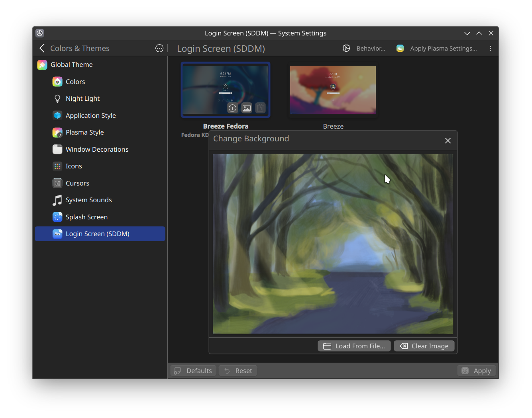
Task: Go to Splash Screen settings
Action: click(x=86, y=217)
